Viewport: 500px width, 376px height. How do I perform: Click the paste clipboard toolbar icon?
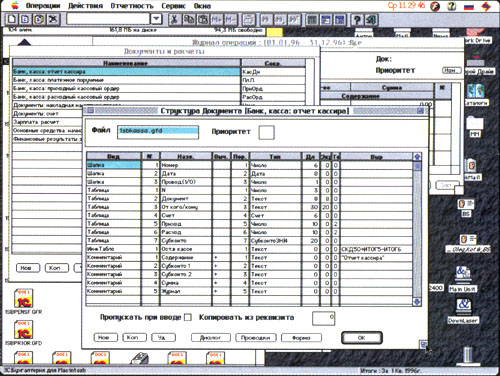pos(203,19)
